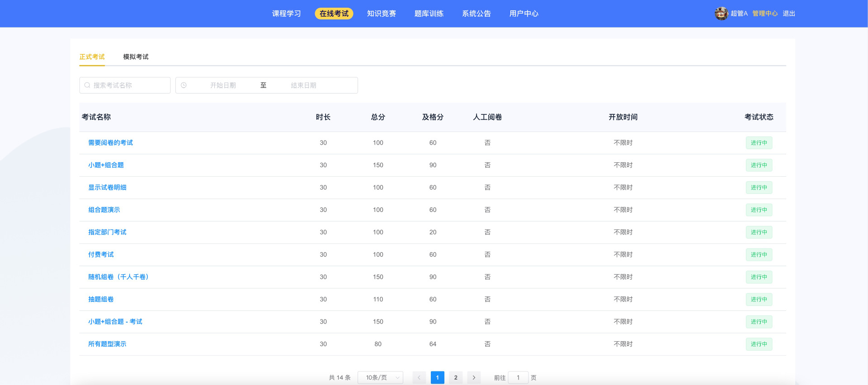Open exam 付费考试
Image resolution: width=868 pixels, height=385 pixels.
101,254
